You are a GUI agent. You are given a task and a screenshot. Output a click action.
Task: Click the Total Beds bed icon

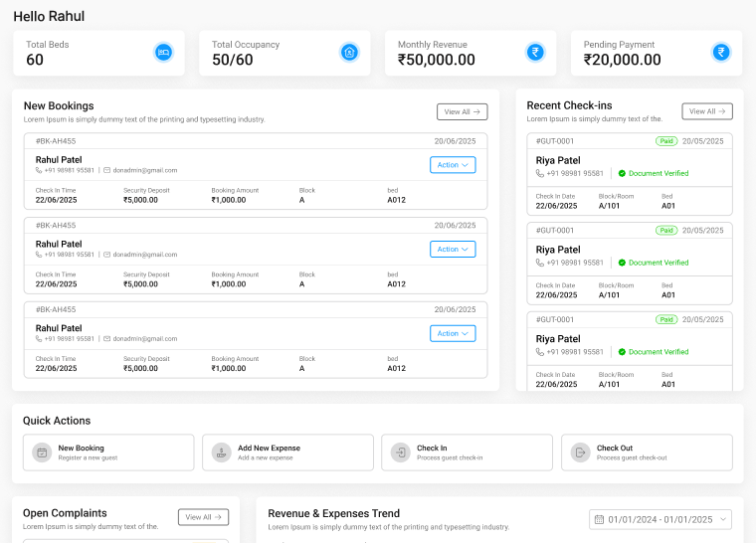[x=164, y=52]
